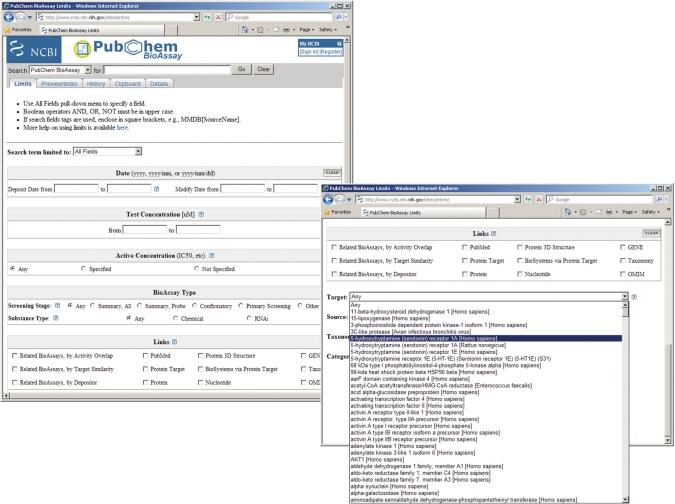Click home icon in left window toolbar

[x=245, y=30]
